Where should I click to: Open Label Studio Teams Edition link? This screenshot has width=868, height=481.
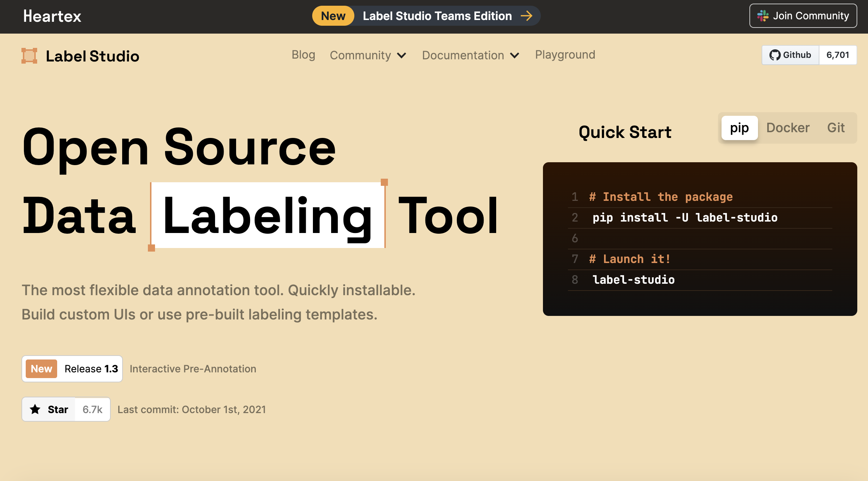tap(437, 16)
